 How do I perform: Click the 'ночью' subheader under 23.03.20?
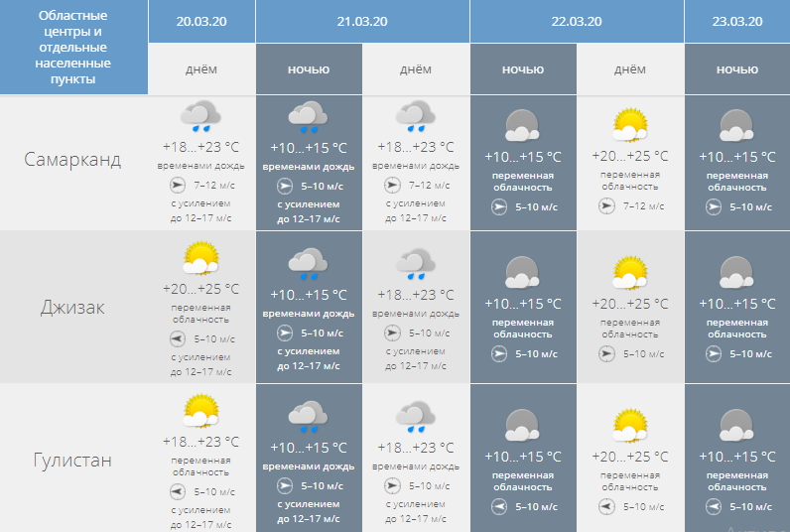(736, 69)
